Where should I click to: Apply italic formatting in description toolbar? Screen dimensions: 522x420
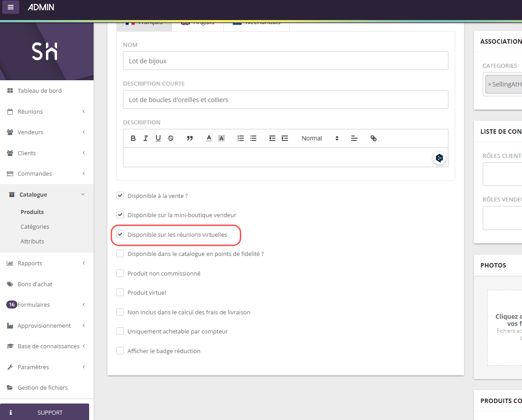click(145, 138)
